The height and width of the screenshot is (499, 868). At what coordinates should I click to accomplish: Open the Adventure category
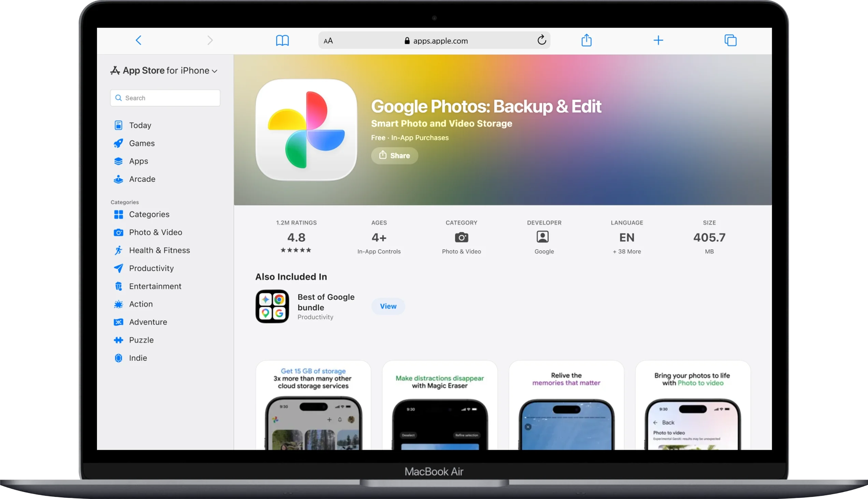tap(148, 322)
